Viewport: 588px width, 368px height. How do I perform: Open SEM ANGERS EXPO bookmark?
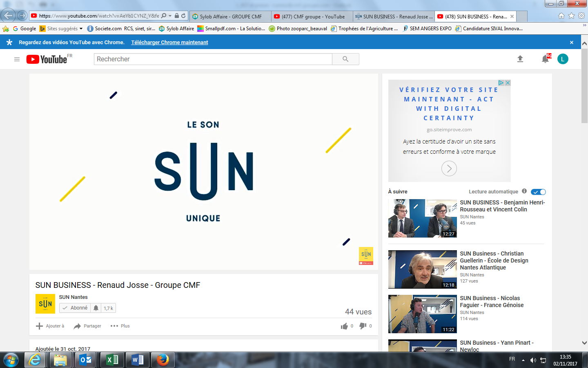427,29
